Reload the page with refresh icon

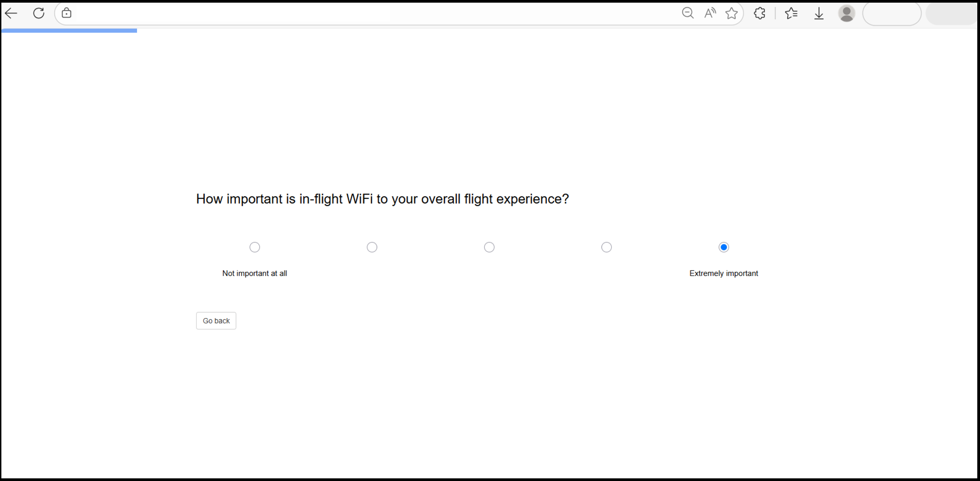(x=39, y=13)
